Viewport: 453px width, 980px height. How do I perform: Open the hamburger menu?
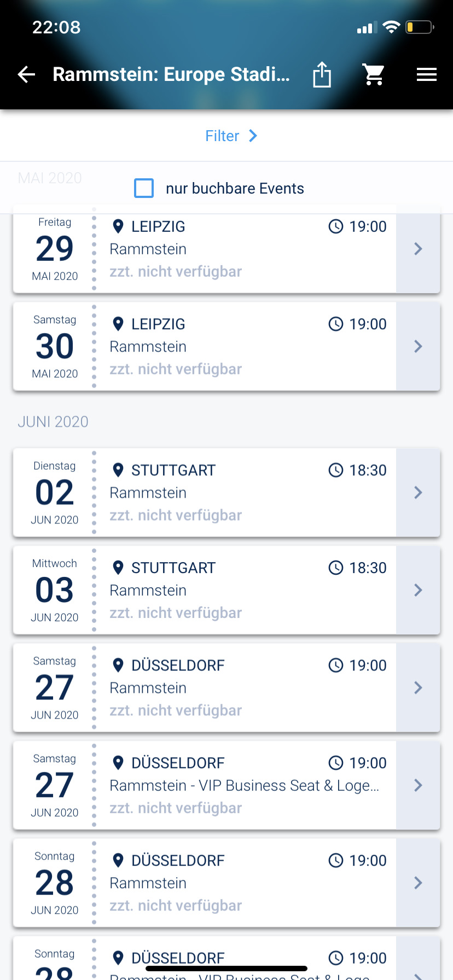pos(426,74)
